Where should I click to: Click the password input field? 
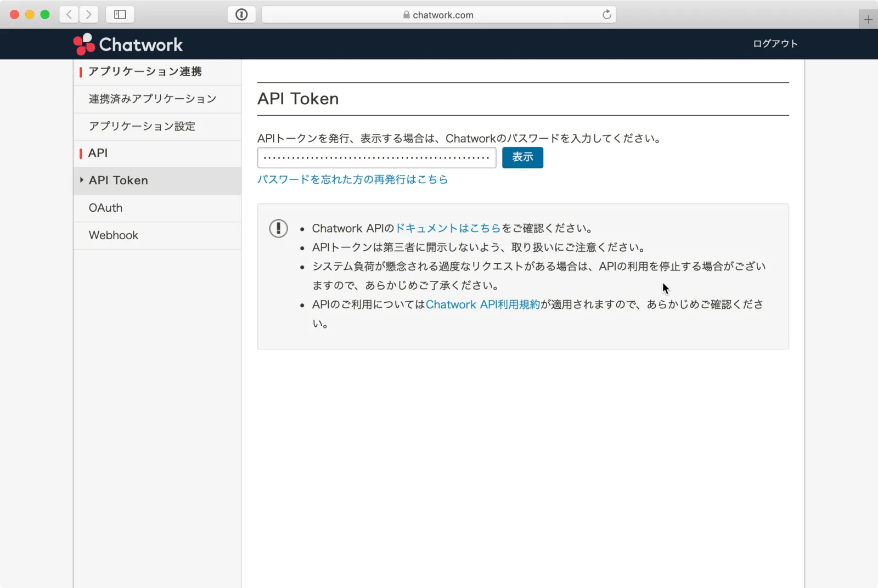point(376,157)
